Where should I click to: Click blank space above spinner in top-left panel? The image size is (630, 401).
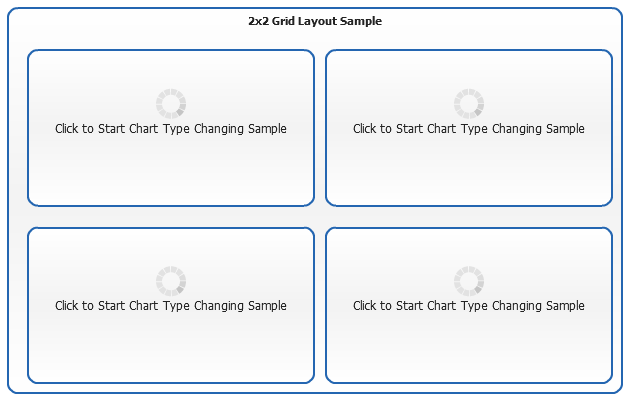click(171, 68)
